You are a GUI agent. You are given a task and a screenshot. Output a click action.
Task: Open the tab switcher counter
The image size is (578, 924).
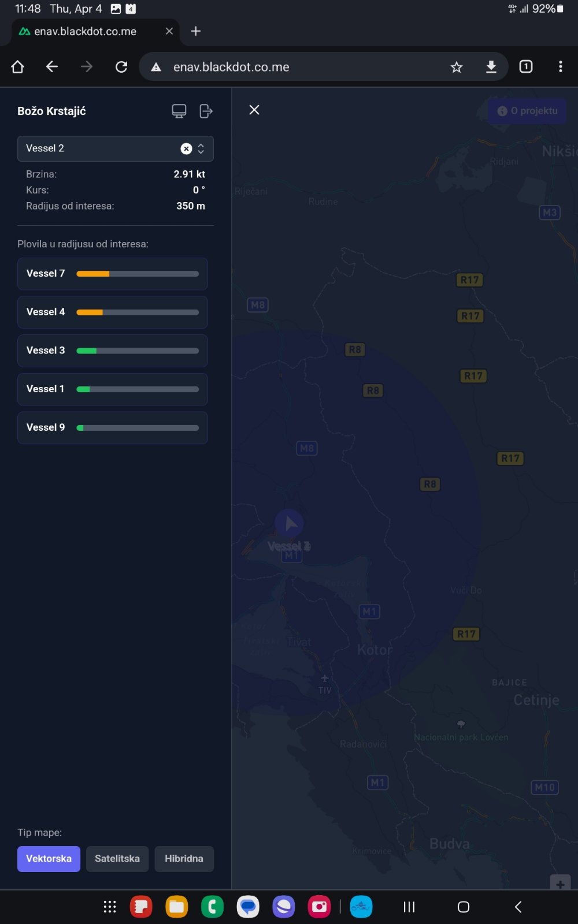526,67
